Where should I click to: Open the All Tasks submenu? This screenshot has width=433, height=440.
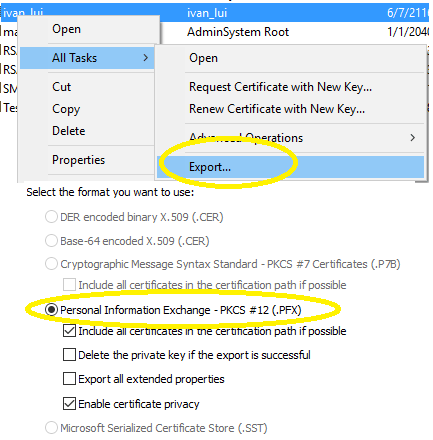tap(87, 58)
